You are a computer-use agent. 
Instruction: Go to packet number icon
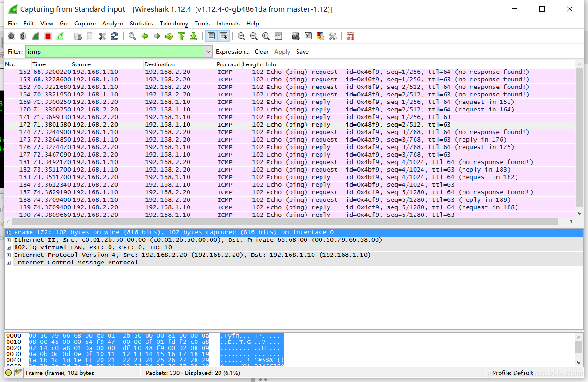click(x=169, y=36)
